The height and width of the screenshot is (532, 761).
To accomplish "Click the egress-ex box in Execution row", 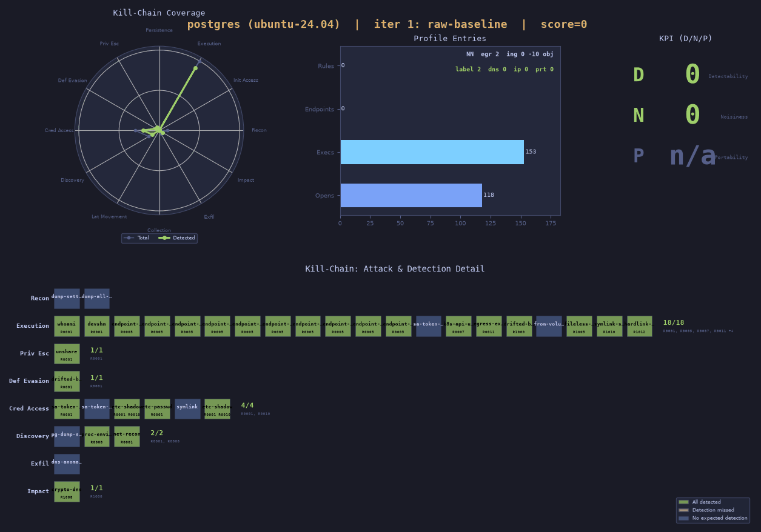I will point(489,326).
